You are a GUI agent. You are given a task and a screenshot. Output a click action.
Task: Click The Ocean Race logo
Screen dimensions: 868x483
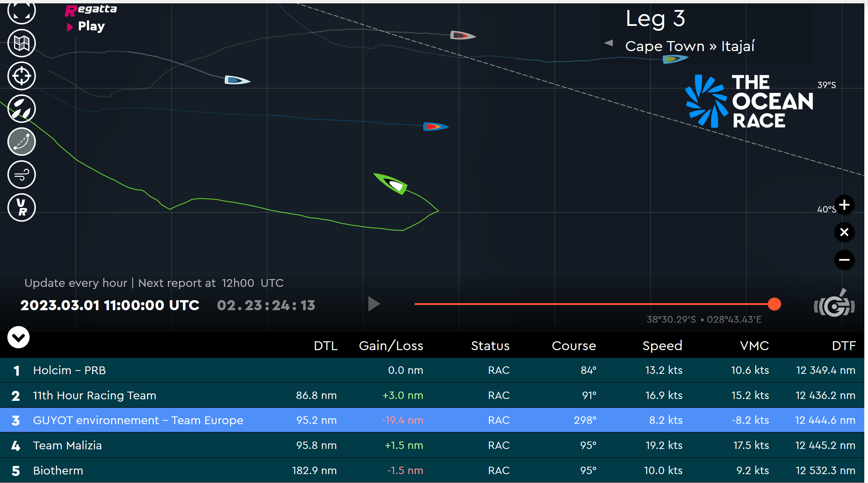(749, 101)
